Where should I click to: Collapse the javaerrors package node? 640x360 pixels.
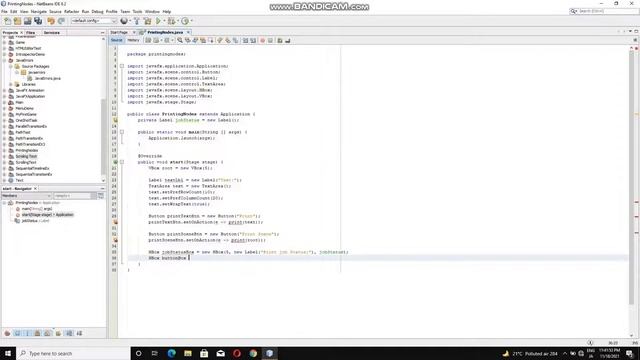[x=17, y=72]
